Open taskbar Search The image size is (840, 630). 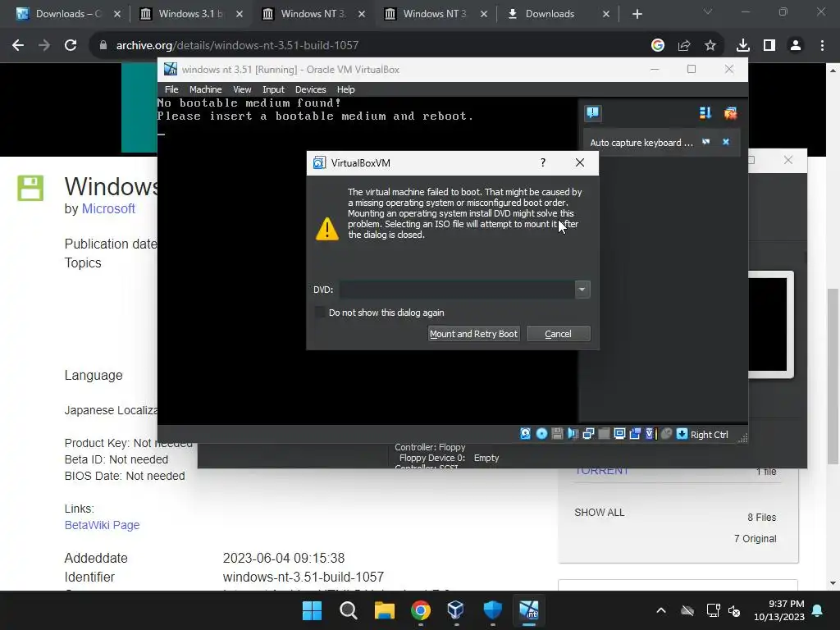tap(348, 610)
